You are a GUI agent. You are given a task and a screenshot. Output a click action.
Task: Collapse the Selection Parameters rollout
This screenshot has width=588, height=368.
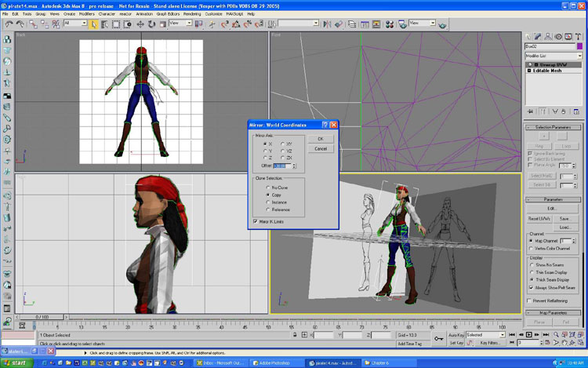(x=554, y=127)
